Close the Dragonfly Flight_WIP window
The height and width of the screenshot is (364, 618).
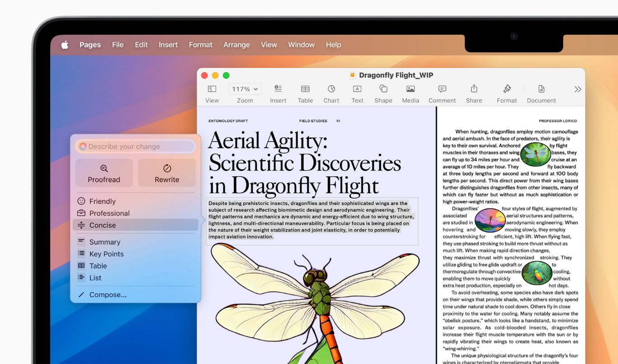(204, 76)
